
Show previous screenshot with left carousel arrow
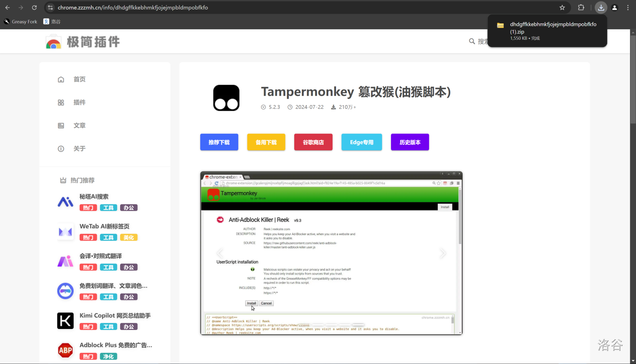point(220,253)
